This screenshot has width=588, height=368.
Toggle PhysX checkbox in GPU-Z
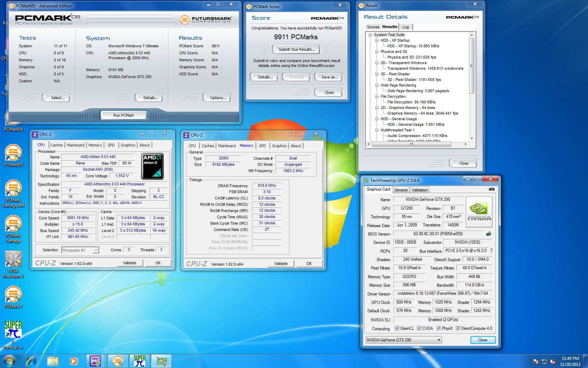(439, 328)
